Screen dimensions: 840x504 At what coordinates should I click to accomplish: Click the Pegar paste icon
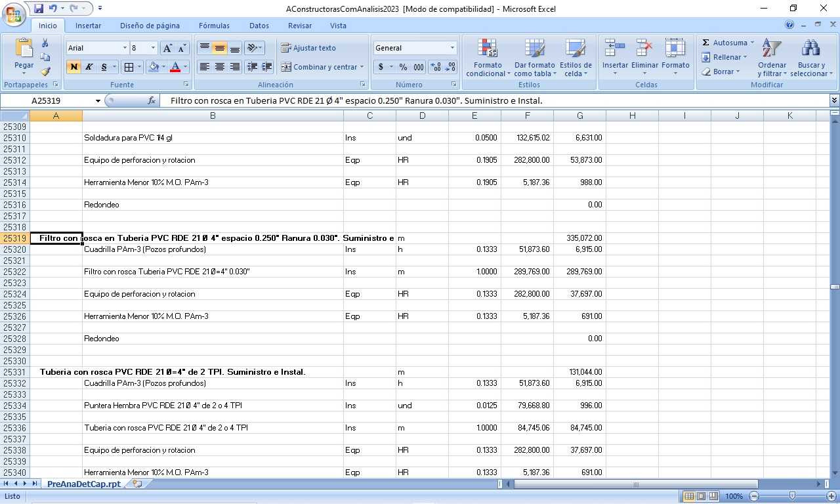click(x=24, y=49)
